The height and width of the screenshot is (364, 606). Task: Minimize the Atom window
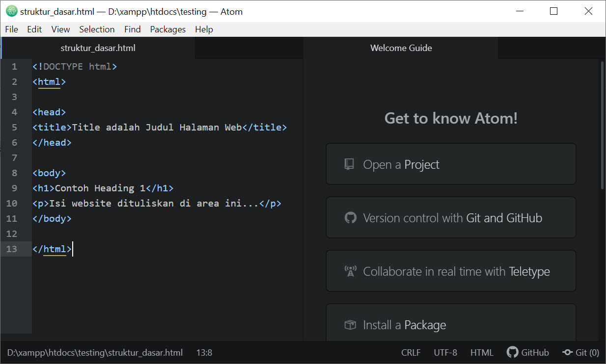pos(520,11)
